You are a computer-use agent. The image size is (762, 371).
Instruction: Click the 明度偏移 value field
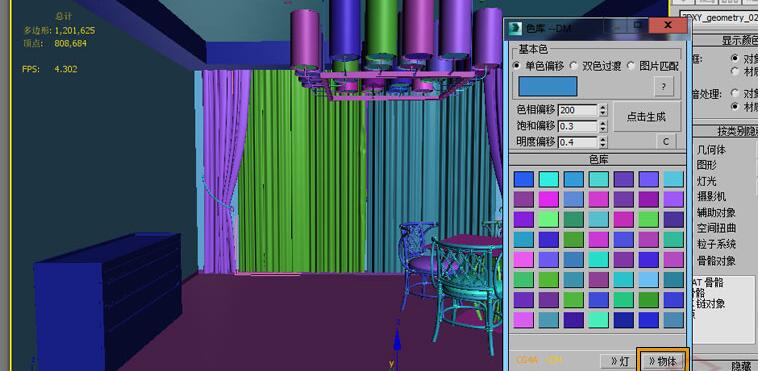(578, 142)
